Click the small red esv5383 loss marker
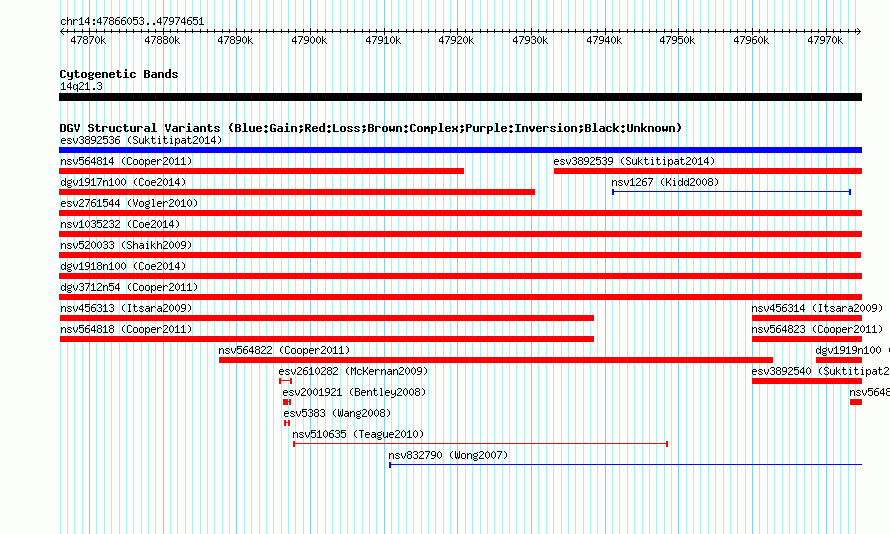This screenshot has width=890, height=534. (x=287, y=423)
